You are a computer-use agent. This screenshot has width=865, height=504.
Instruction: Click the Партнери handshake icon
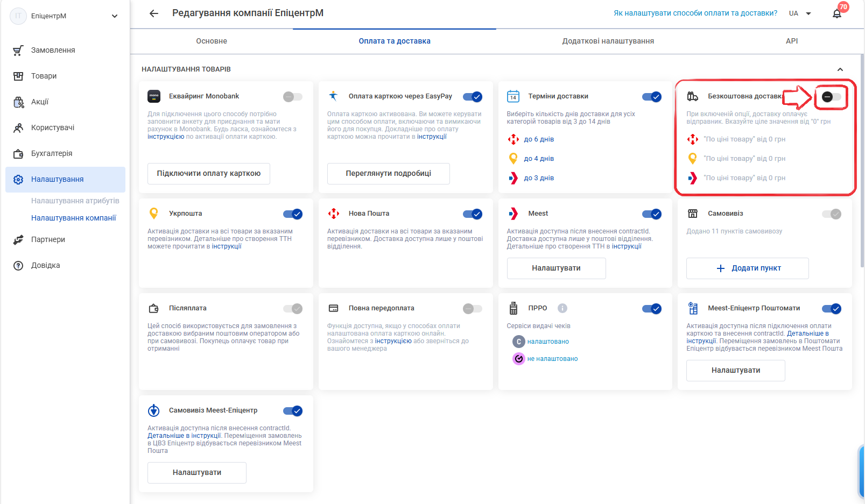pos(18,239)
